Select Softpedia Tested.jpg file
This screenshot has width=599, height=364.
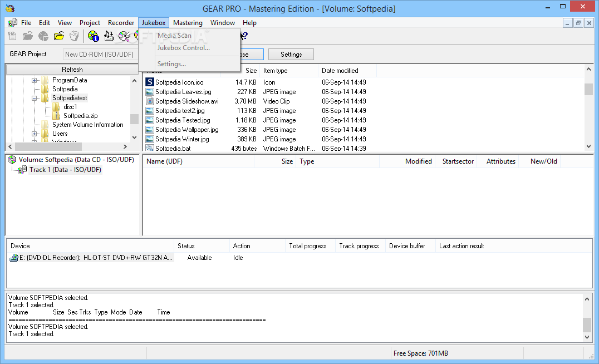183,120
